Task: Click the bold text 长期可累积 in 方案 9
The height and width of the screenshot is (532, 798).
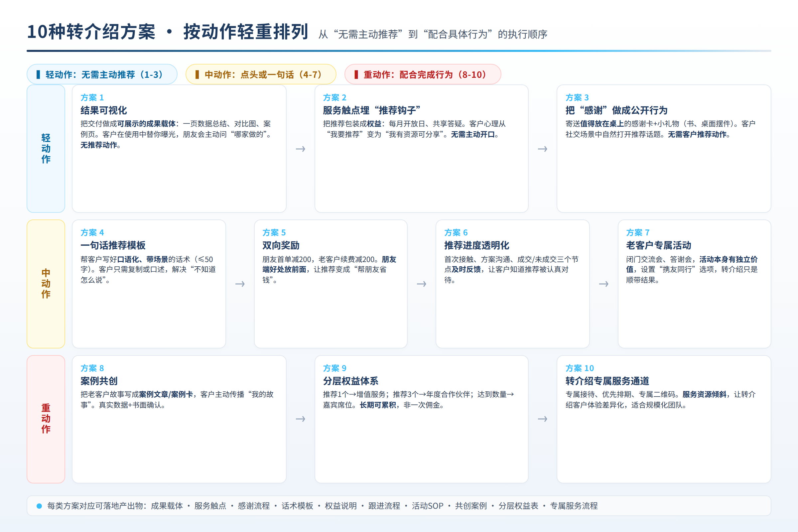Action: 378,405
